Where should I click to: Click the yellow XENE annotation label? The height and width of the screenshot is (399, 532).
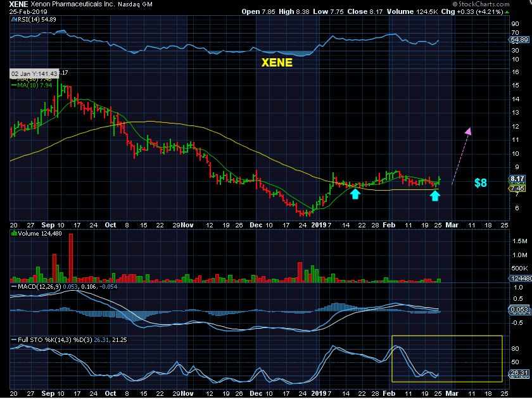point(277,63)
